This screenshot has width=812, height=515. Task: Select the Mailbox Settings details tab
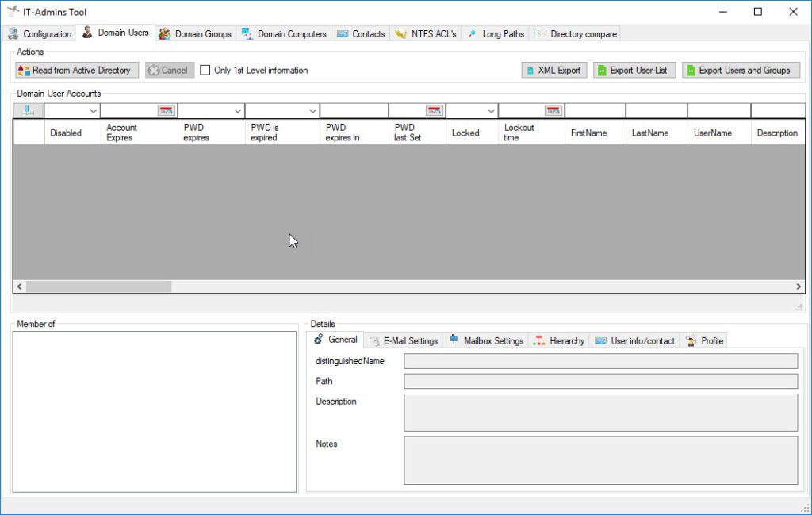[x=485, y=341]
